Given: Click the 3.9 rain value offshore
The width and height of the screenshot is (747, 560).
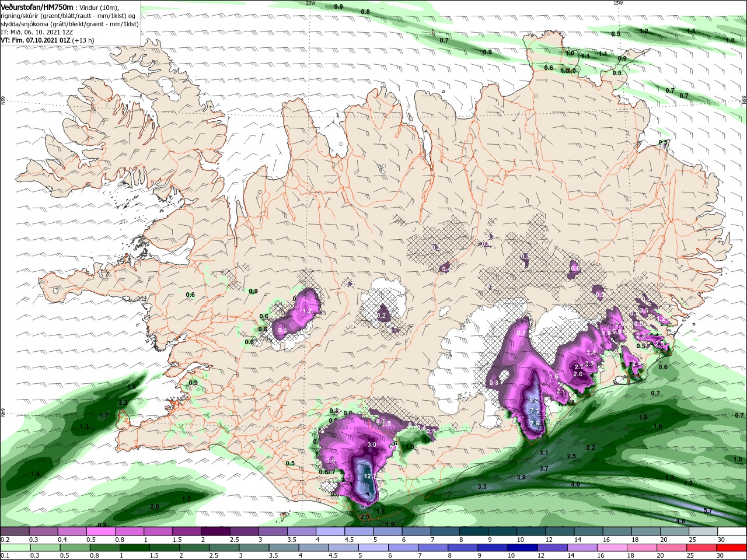Looking at the screenshot, I should [521, 477].
